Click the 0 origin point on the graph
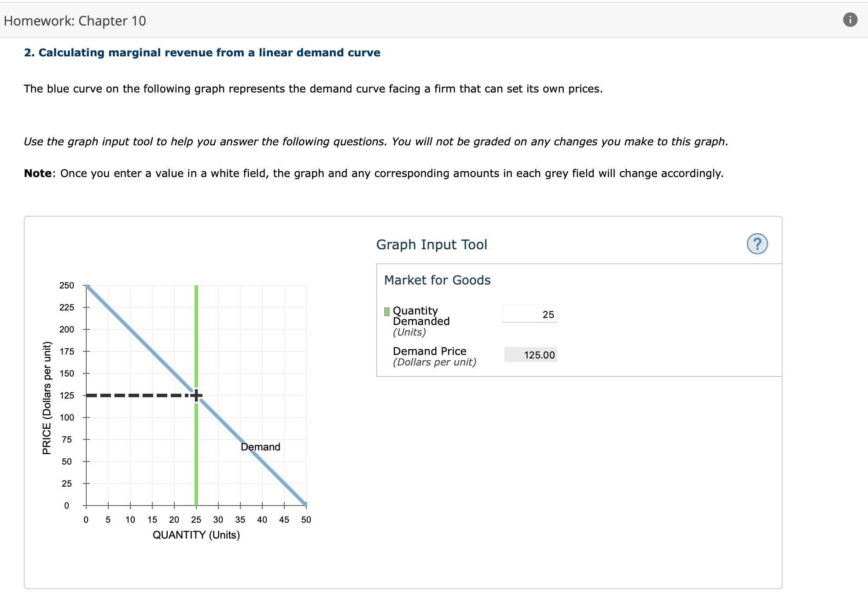 [x=86, y=506]
